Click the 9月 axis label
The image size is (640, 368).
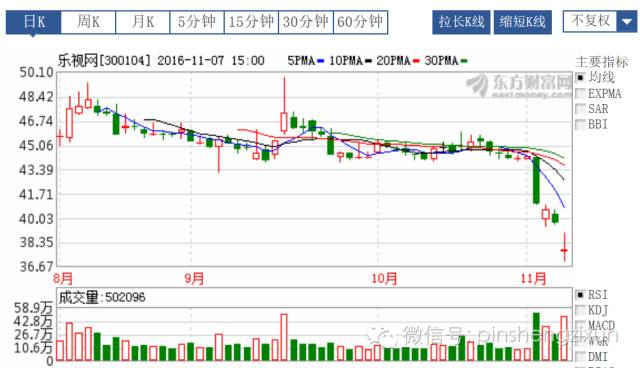click(x=194, y=279)
